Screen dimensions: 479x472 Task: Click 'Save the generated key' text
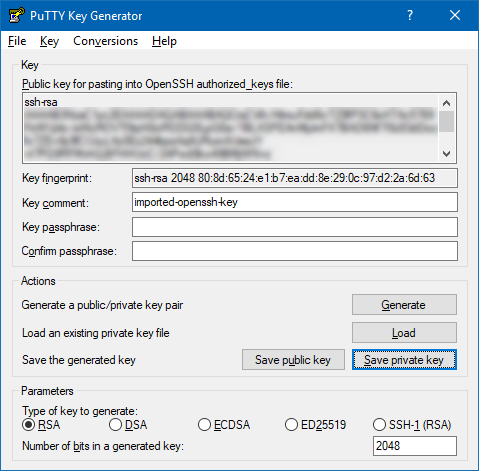pos(79,360)
